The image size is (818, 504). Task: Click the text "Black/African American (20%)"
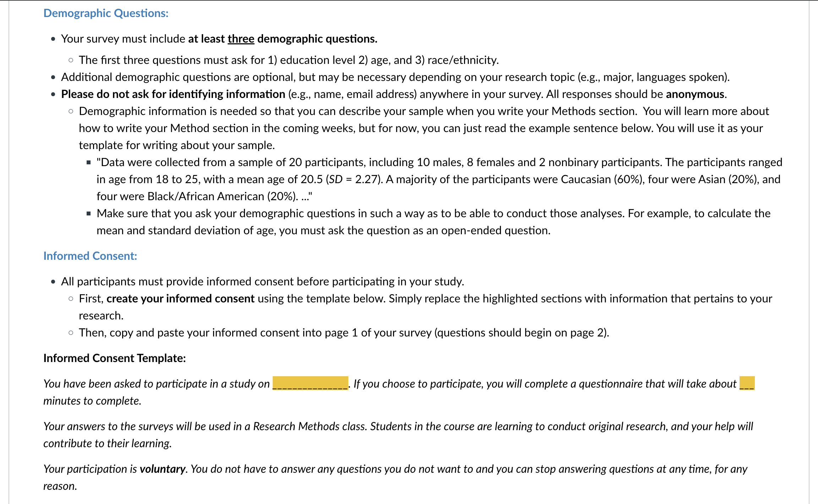pyautogui.click(x=222, y=196)
